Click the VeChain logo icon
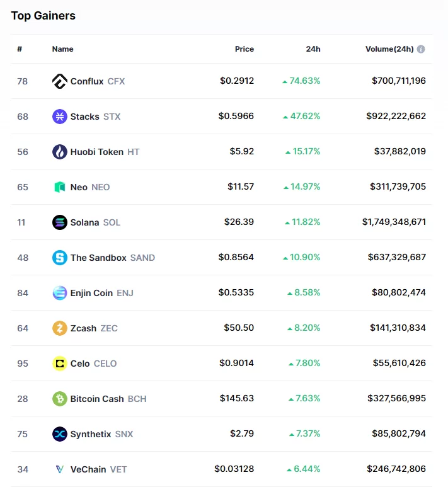The width and height of the screenshot is (448, 487). tap(60, 469)
